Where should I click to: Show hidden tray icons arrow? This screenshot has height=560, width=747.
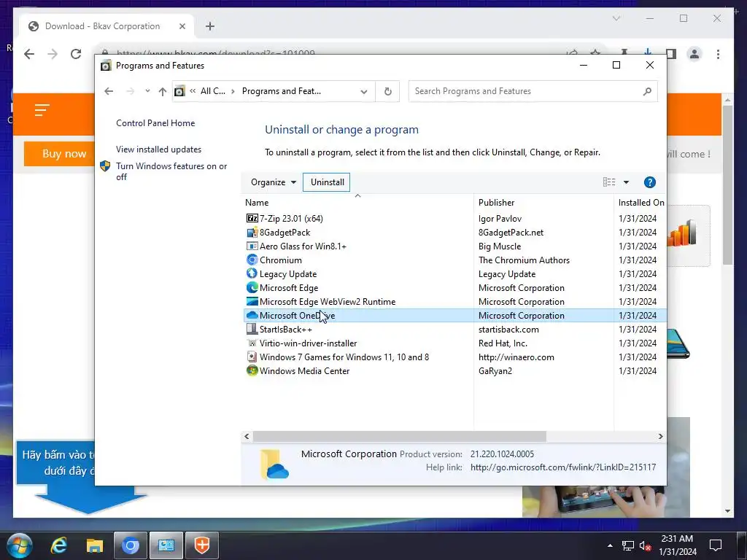pyautogui.click(x=610, y=545)
